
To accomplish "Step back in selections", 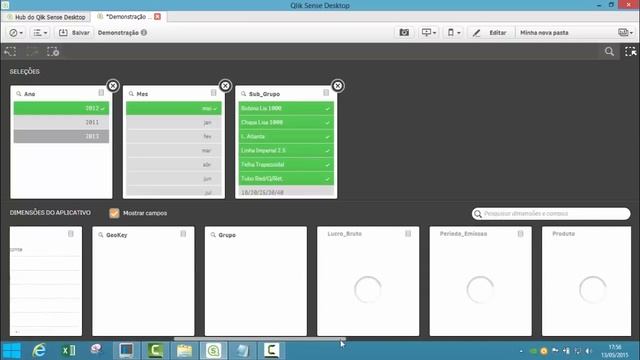I will click(10, 51).
